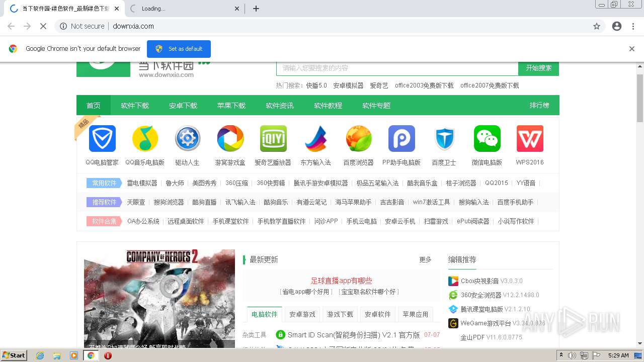Select 苹果应用 tab
The width and height of the screenshot is (644, 362).
click(x=416, y=314)
